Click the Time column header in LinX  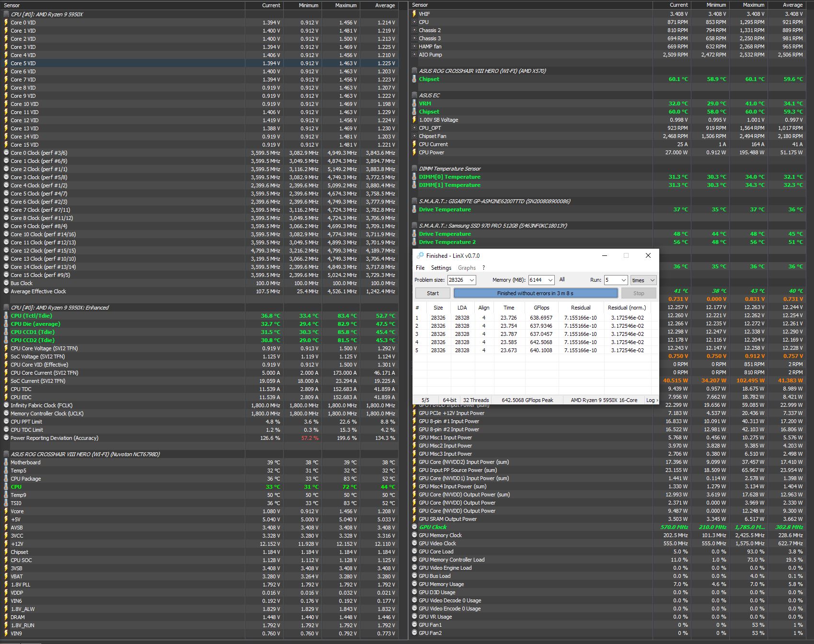pos(509,308)
